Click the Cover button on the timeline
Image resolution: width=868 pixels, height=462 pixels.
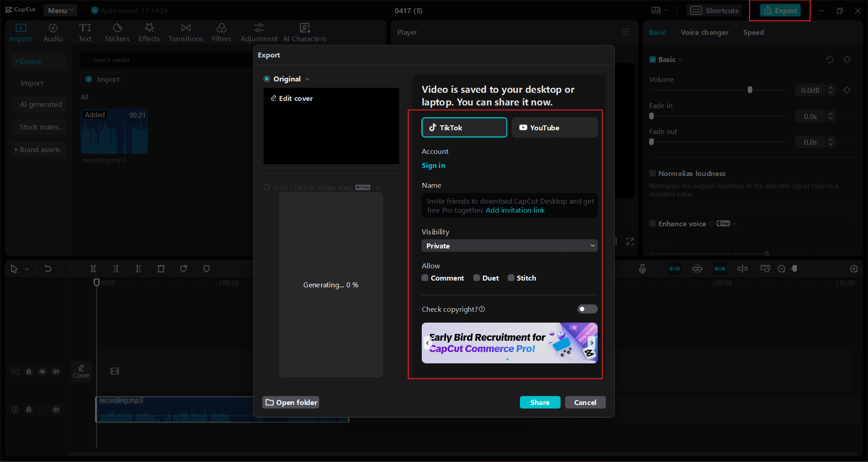[81, 372]
